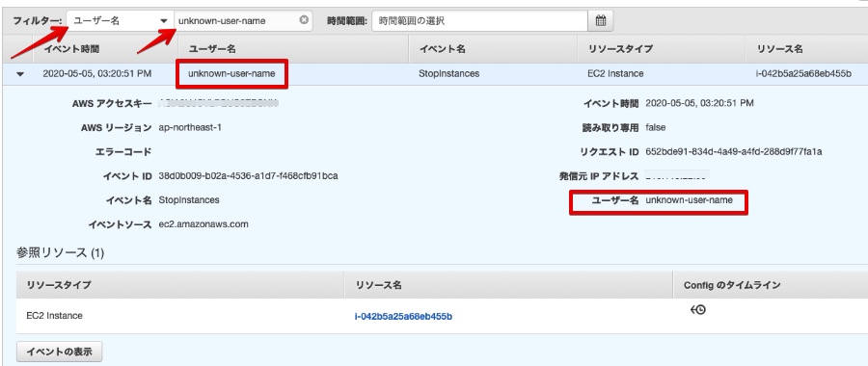This screenshot has height=366, width=868.
Task: Select resource name i-042b5a25a68eb455b in event row
Action: click(803, 73)
